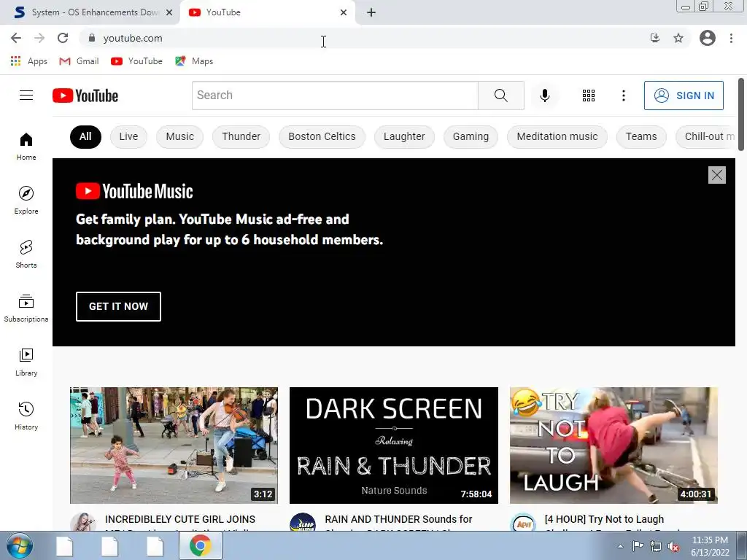Open Library in the sidebar

coord(26,362)
